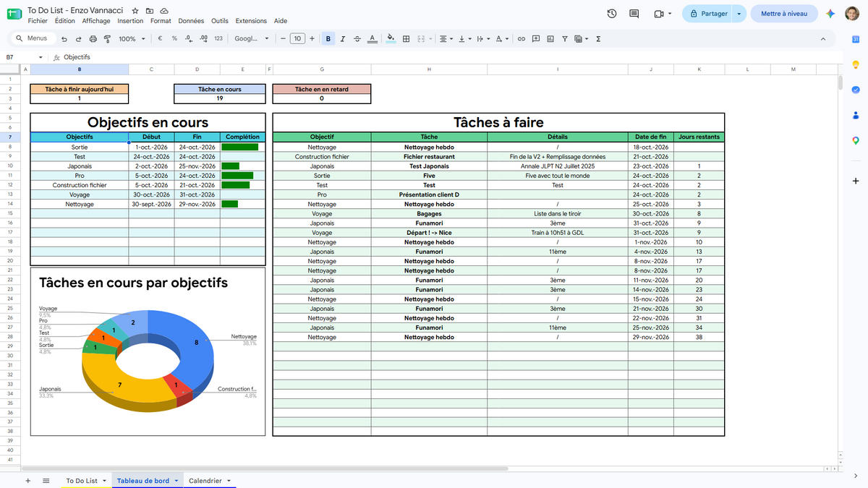Toggle the filter on the sheet

pos(564,39)
